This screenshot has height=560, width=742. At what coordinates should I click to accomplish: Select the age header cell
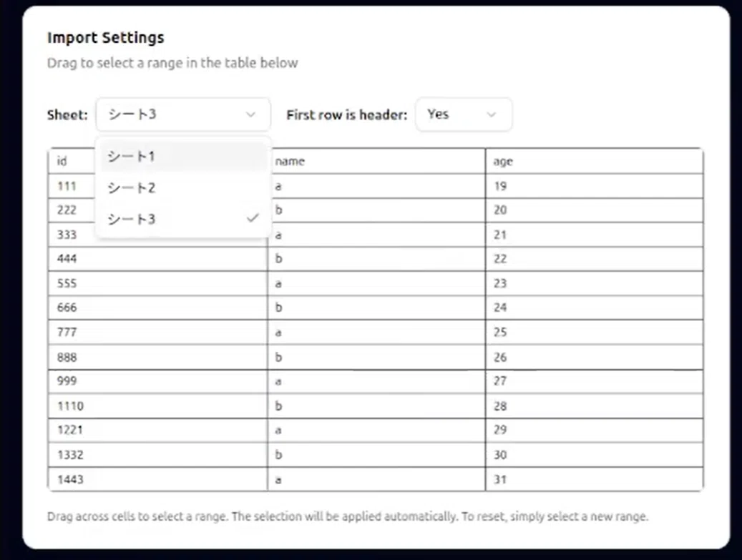(594, 161)
